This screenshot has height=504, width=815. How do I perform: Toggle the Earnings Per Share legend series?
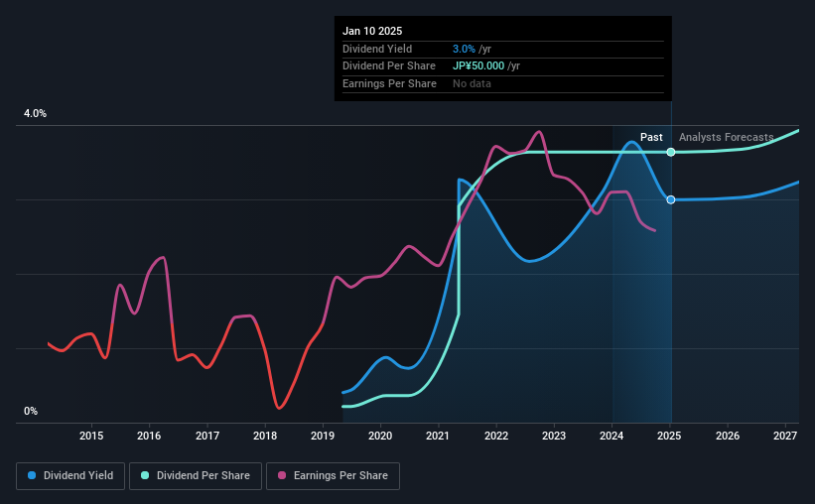[x=333, y=475]
